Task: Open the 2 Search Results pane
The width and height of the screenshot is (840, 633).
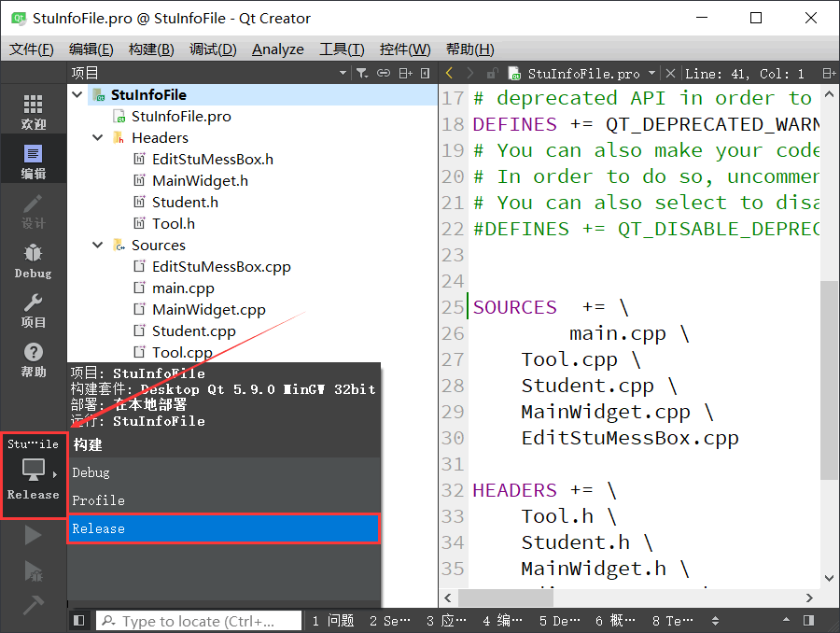Action: click(x=390, y=621)
